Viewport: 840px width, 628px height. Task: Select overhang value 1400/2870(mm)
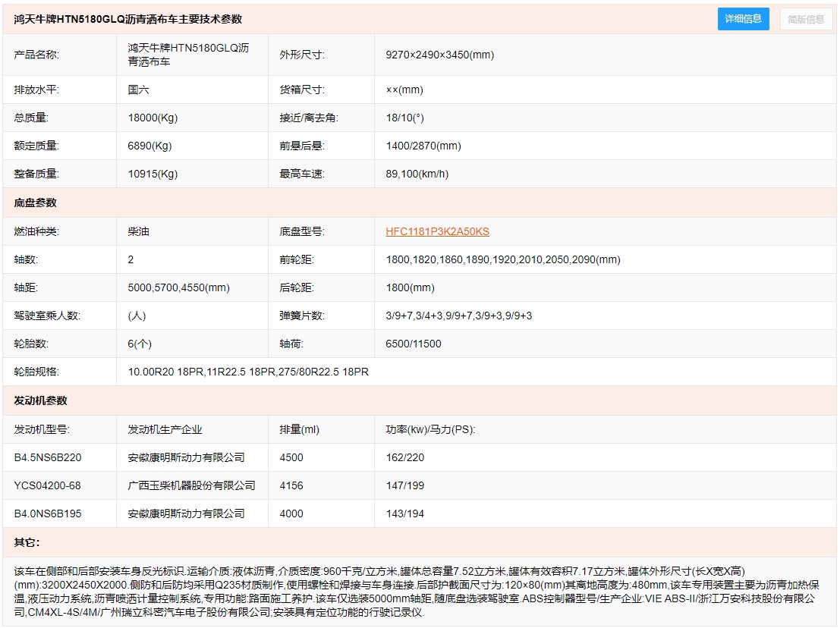point(423,146)
